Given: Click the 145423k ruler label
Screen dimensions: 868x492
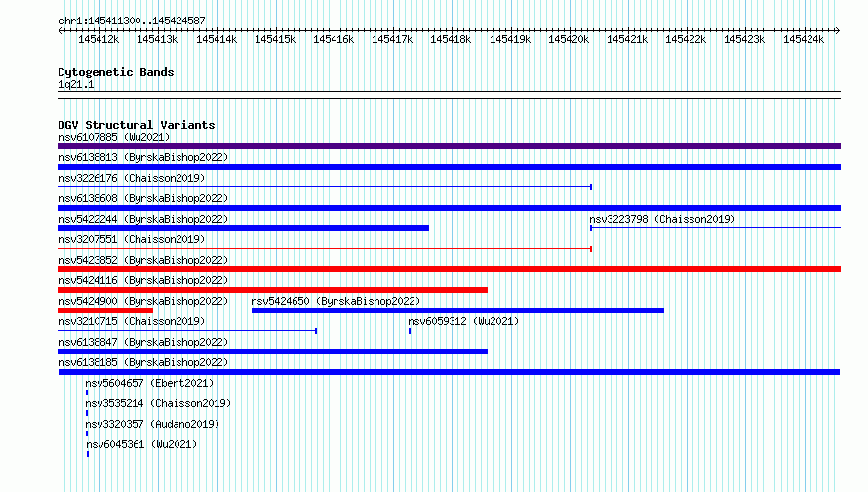Looking at the screenshot, I should point(744,39).
